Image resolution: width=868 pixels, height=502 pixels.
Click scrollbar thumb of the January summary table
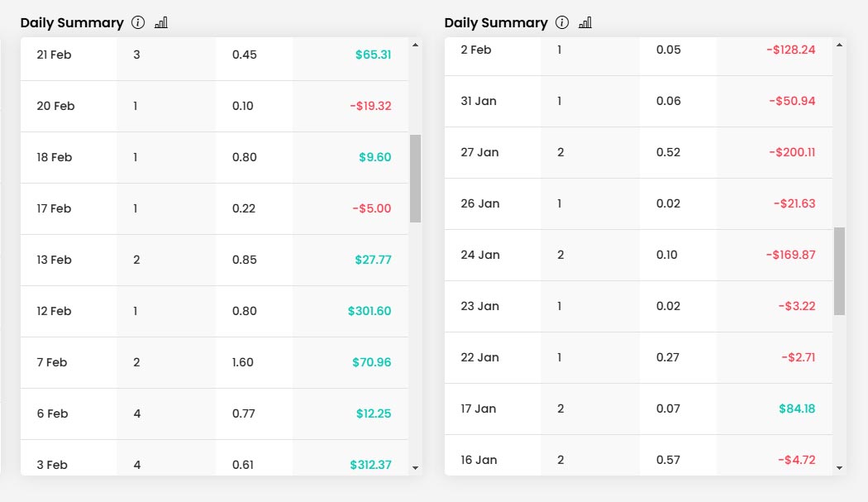click(839, 271)
